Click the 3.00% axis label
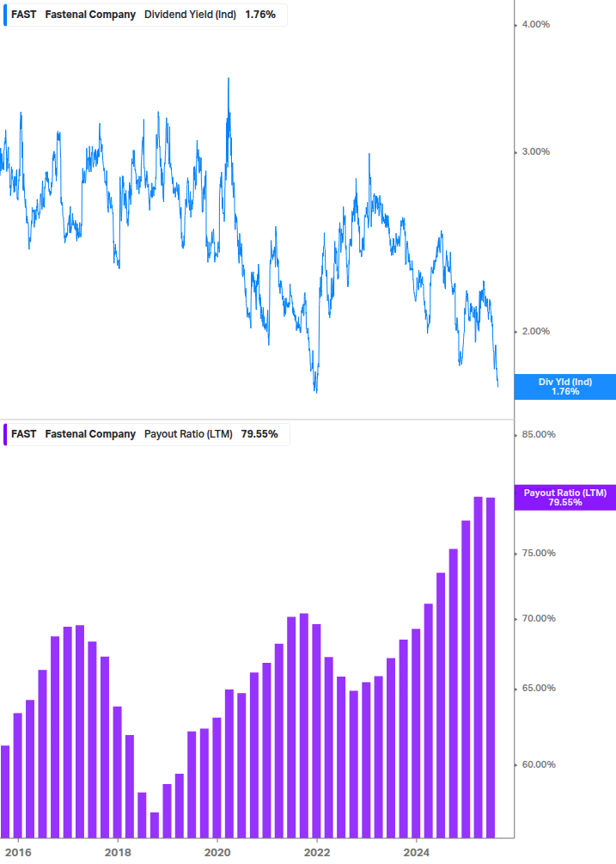 (x=535, y=151)
